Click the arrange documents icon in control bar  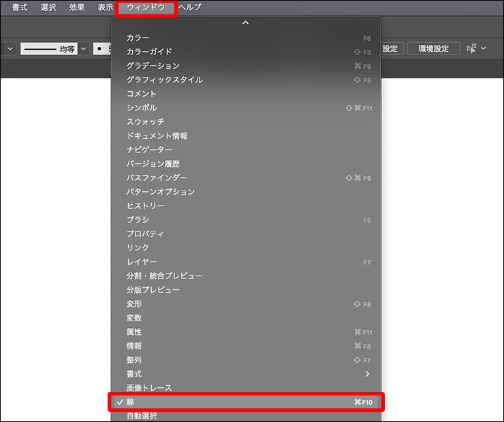coord(471,48)
